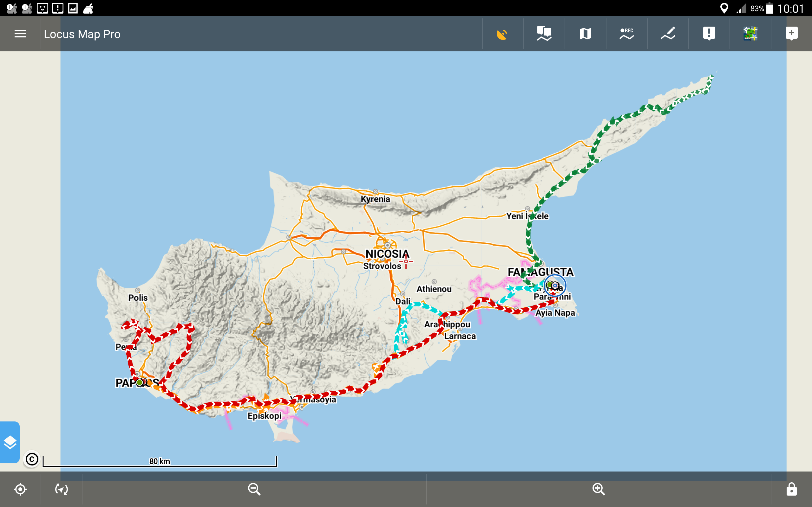Open the map items overlay icon

point(750,34)
